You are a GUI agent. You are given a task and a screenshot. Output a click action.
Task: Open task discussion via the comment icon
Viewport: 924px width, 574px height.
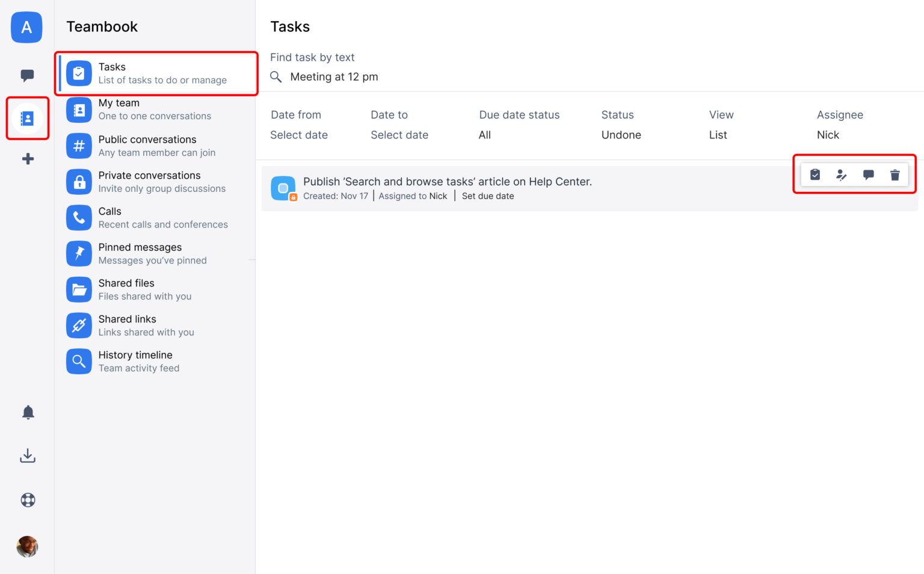point(868,174)
